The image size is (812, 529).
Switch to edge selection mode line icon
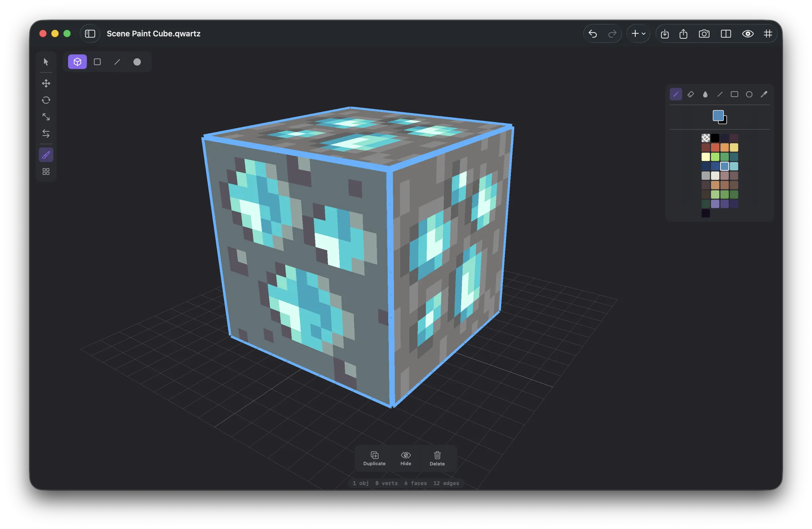tap(117, 62)
